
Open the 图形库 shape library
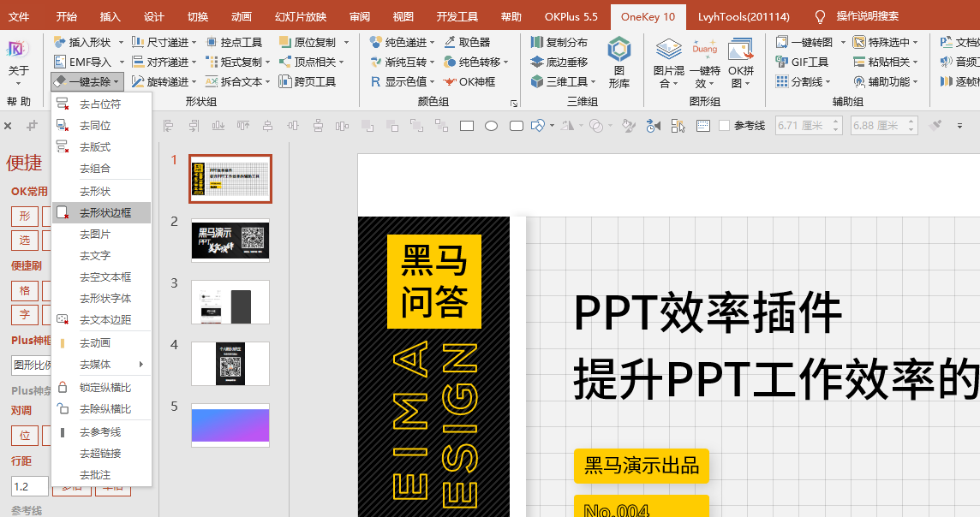pos(618,62)
